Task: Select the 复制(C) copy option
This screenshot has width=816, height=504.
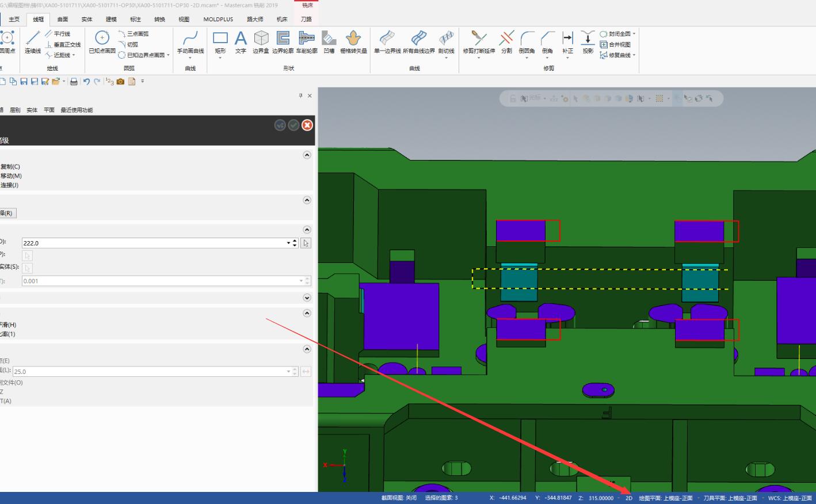Action: click(10, 167)
